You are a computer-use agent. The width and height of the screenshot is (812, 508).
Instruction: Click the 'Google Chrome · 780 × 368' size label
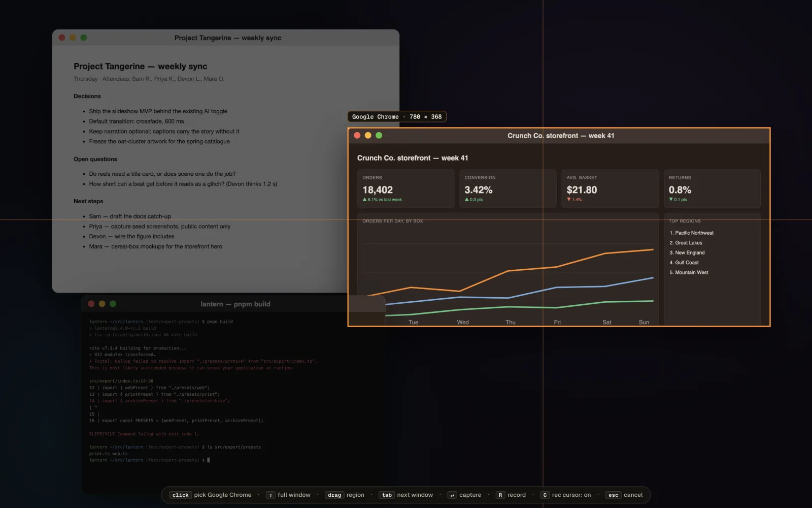pos(397,117)
